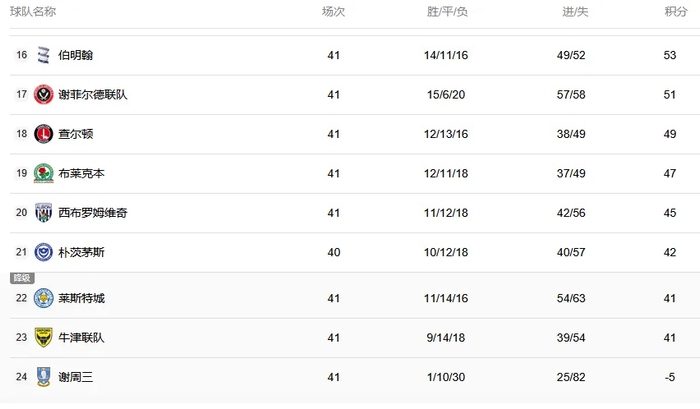The height and width of the screenshot is (409, 700).
Task: Click the 胜/平/负 column header
Action: tap(447, 12)
